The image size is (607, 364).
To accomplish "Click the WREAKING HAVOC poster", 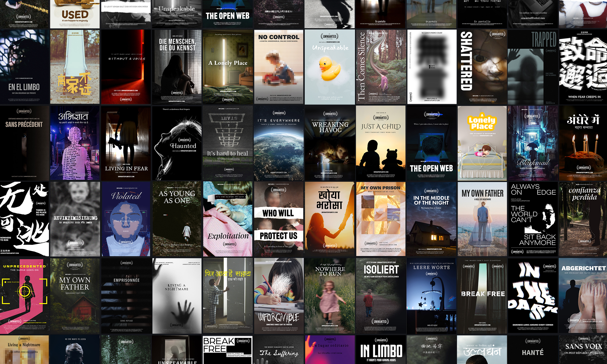I will click(330, 143).
